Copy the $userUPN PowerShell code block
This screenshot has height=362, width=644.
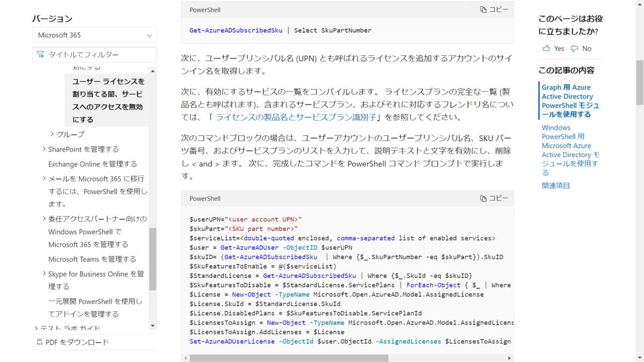click(x=494, y=198)
